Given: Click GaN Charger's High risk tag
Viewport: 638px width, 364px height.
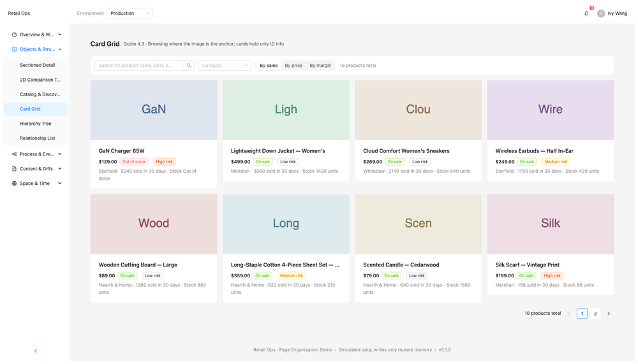Looking at the screenshot, I should [165, 162].
